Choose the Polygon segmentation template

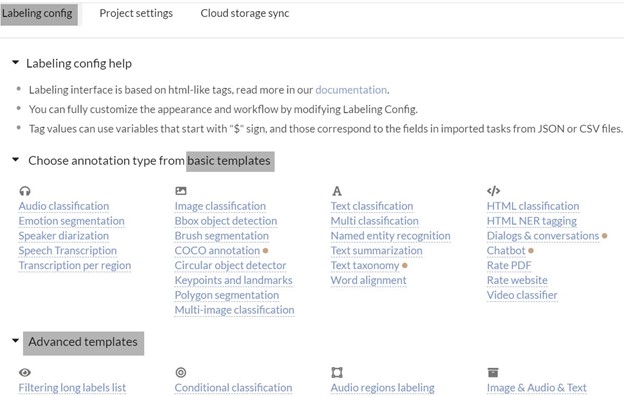tap(227, 295)
